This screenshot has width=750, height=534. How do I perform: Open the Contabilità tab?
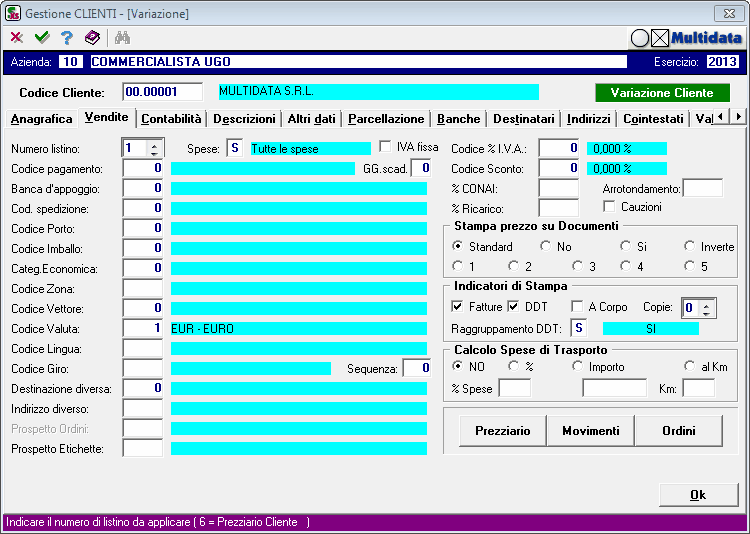coord(171,119)
